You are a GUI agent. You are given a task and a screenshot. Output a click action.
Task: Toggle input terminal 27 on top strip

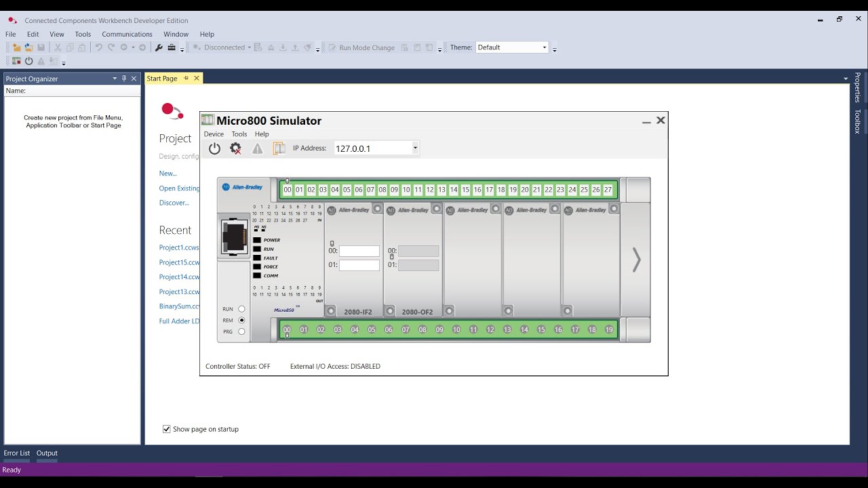(x=608, y=190)
